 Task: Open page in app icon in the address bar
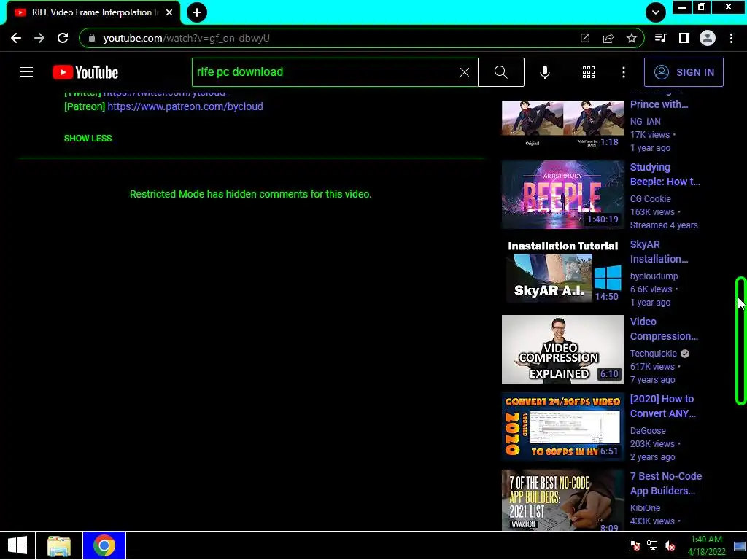click(x=584, y=38)
